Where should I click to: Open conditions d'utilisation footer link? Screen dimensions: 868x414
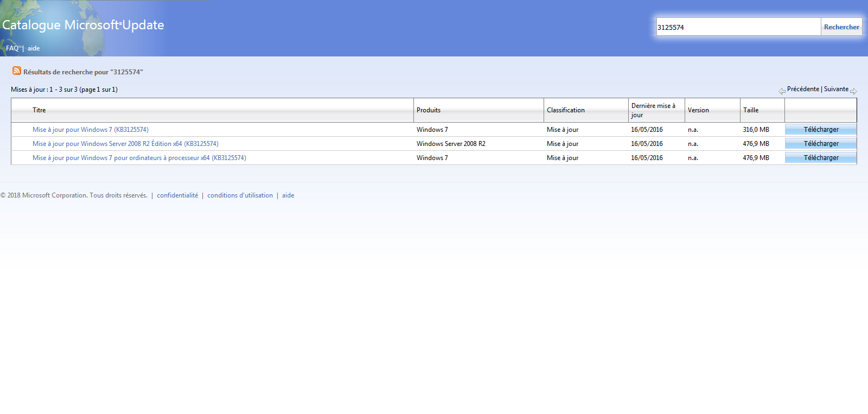(240, 195)
